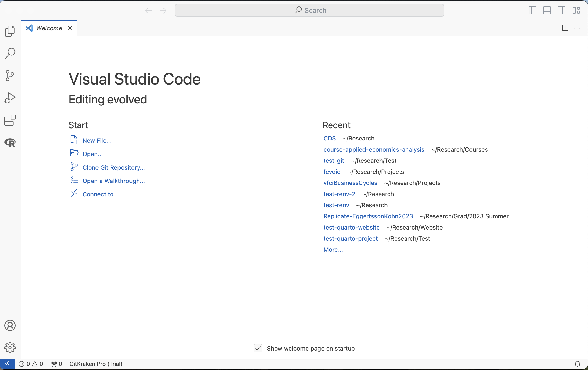This screenshot has width=588, height=370.
Task: Open the Search view in activity bar
Action: point(10,53)
